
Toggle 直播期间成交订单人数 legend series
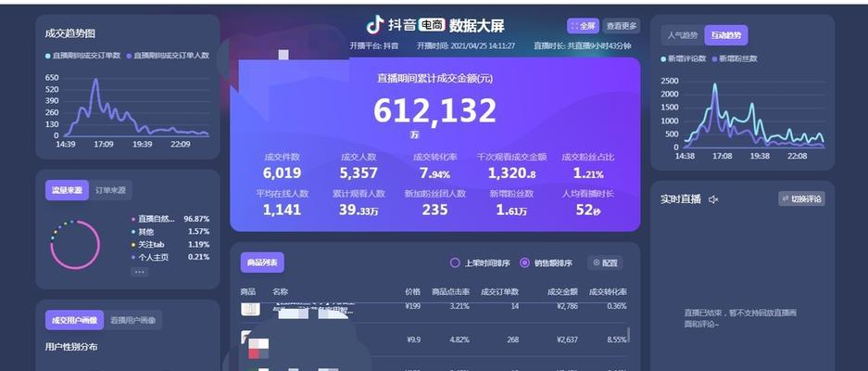click(168, 56)
